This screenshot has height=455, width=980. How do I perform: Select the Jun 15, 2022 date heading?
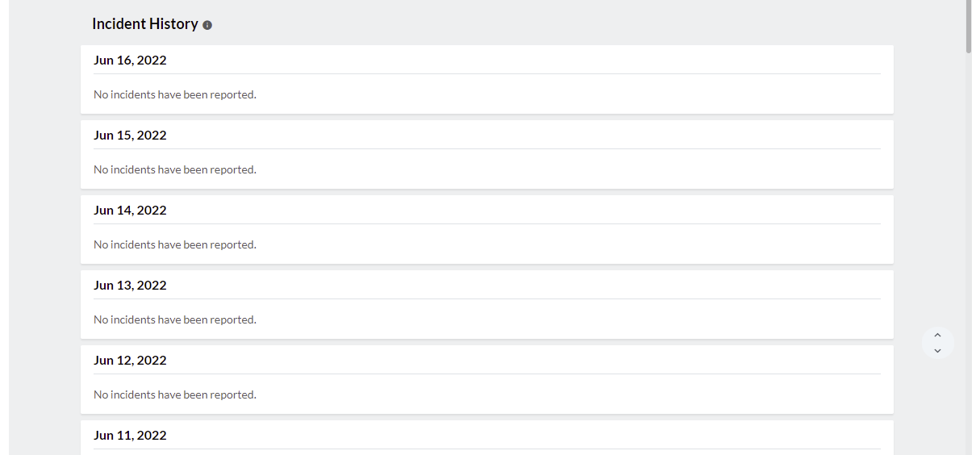pos(130,136)
